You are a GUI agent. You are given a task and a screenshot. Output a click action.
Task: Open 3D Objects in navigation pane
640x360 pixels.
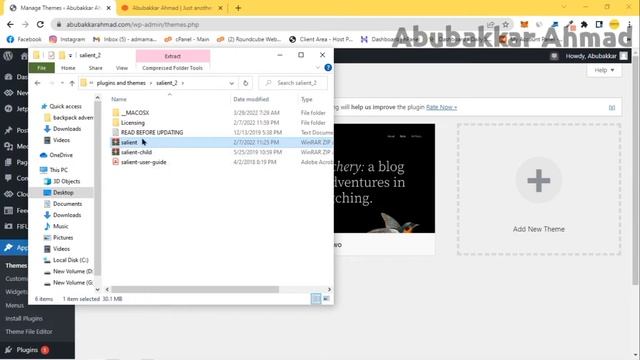(66, 181)
